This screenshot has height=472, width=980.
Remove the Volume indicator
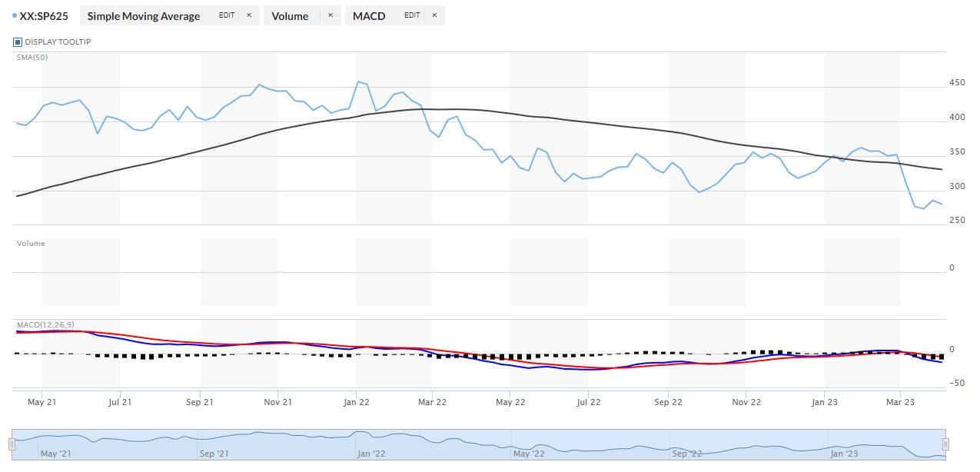[330, 15]
